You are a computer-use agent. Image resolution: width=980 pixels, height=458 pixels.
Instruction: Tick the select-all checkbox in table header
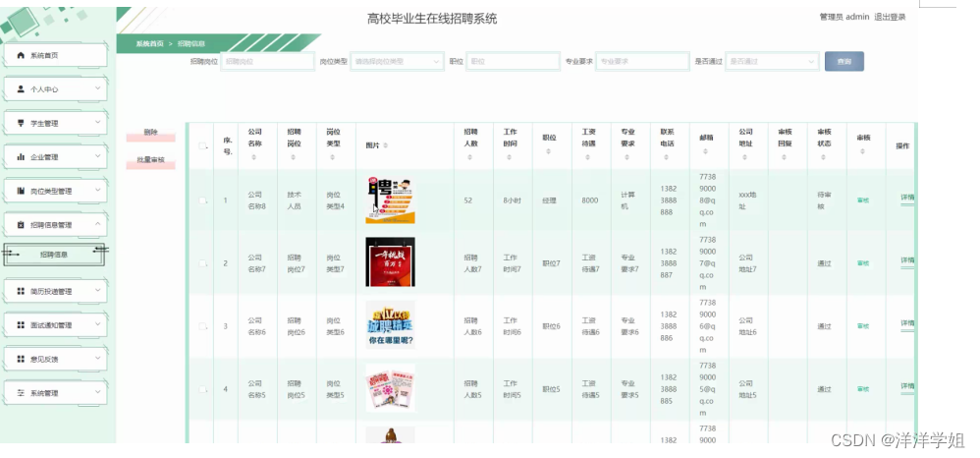tap(202, 145)
